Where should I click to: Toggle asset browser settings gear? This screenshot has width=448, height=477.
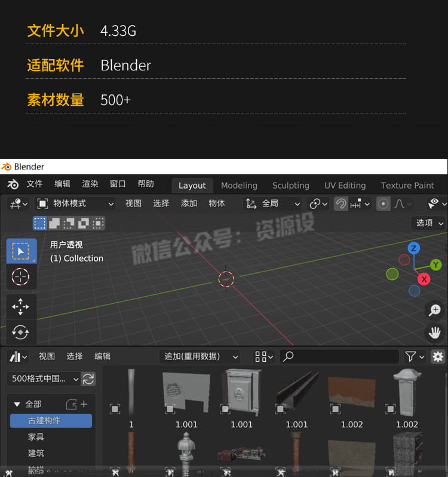pos(438,356)
